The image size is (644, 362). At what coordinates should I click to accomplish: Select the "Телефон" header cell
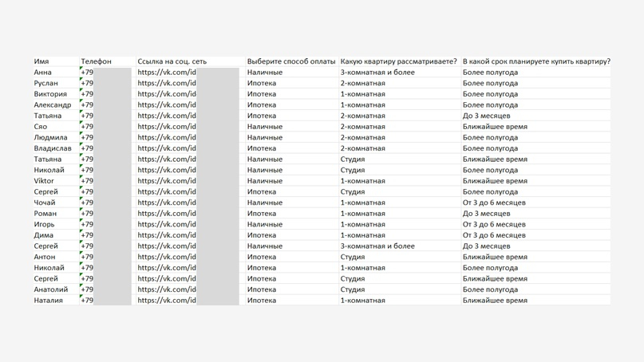tap(97, 61)
